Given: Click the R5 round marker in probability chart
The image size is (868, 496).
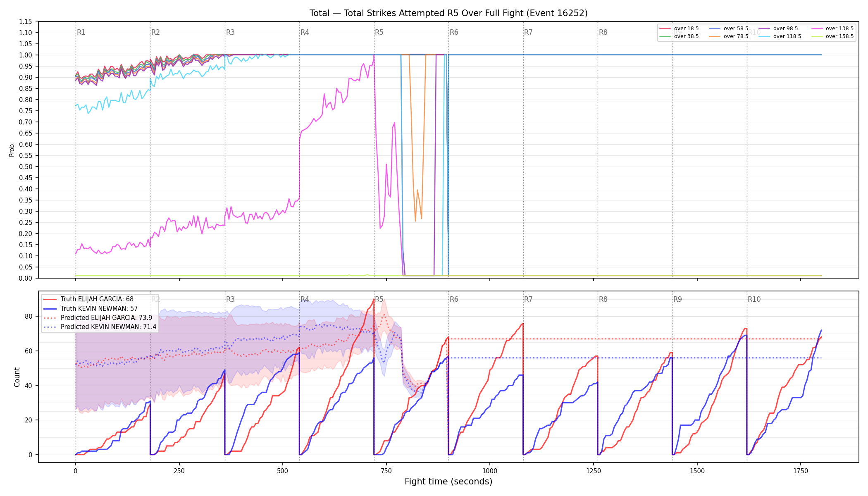Looking at the screenshot, I should [x=379, y=32].
